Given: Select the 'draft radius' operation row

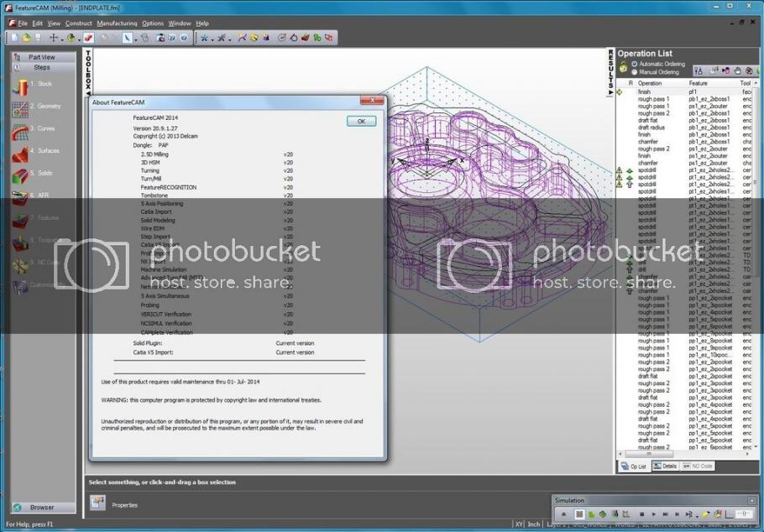Looking at the screenshot, I should [684, 128].
